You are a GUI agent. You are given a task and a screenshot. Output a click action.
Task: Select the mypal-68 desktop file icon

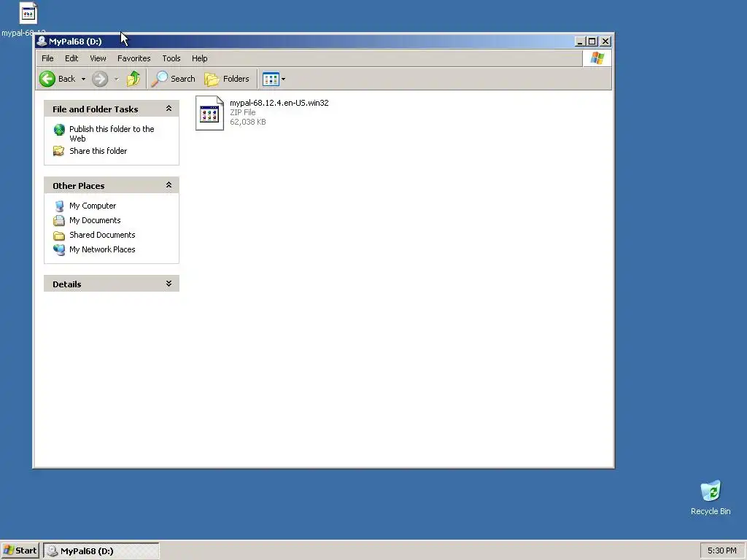28,13
